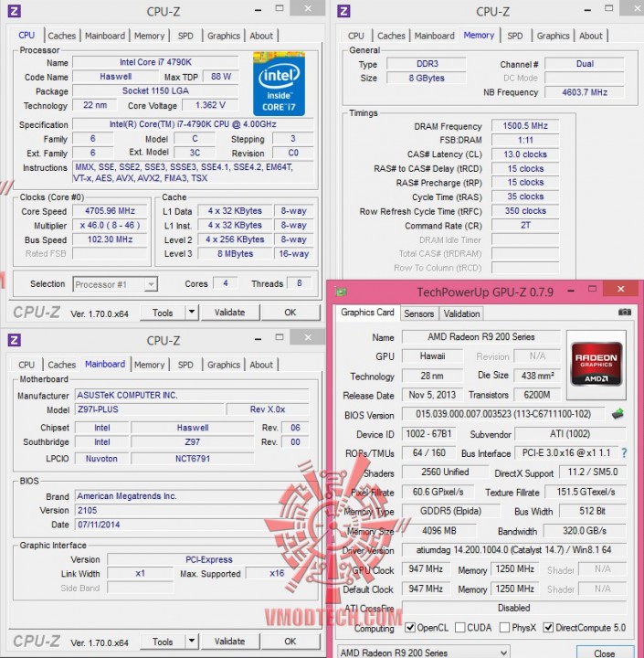Click the Core Speed 4705.96 MHz field
Image resolution: width=644 pixels, height=658 pixels.
pyautogui.click(x=110, y=211)
